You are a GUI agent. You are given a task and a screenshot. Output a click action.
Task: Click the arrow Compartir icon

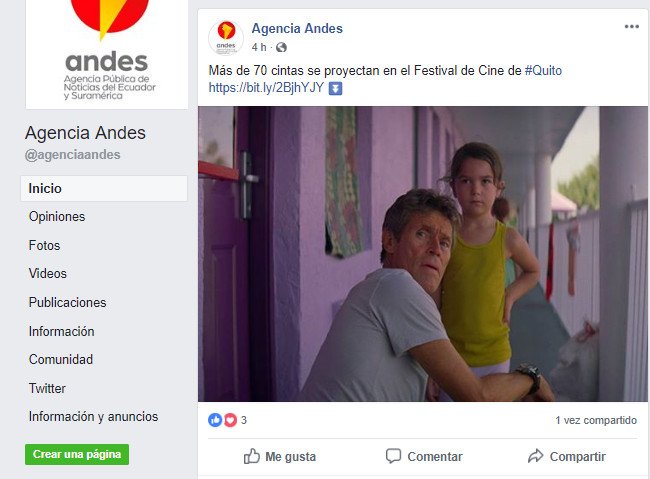coord(535,456)
